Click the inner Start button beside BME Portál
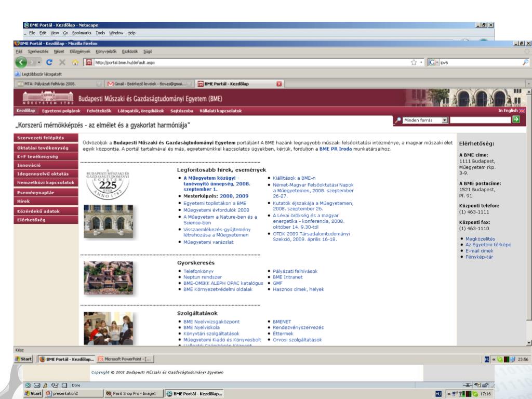 click(x=23, y=359)
